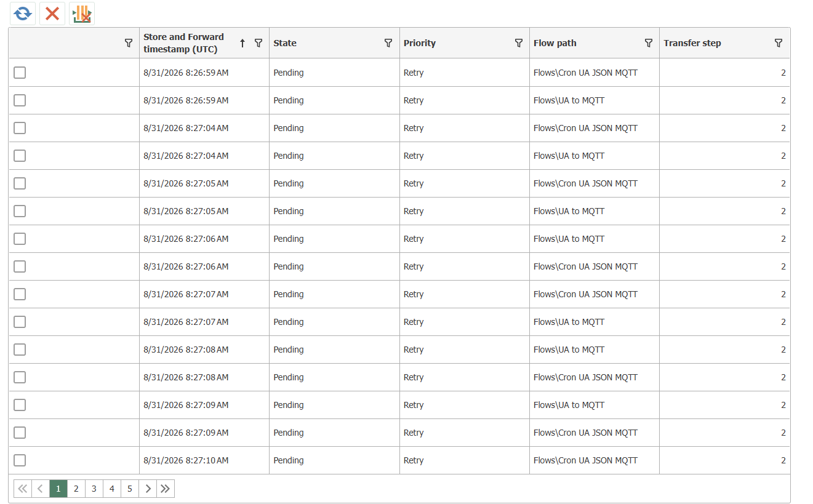813x504 pixels.
Task: Open the Flow path column filter
Action: coord(649,43)
